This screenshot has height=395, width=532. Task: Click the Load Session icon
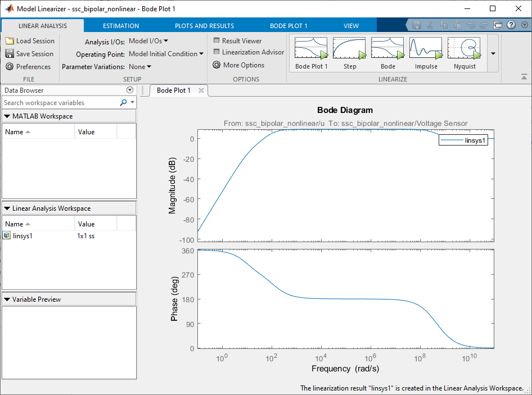tap(10, 41)
